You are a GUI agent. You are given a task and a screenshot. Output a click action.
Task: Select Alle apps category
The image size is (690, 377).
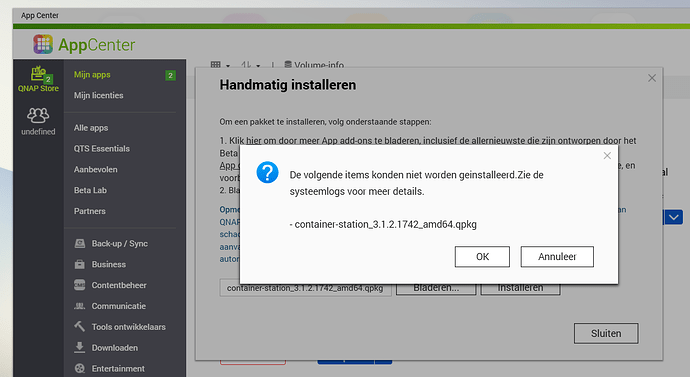91,128
